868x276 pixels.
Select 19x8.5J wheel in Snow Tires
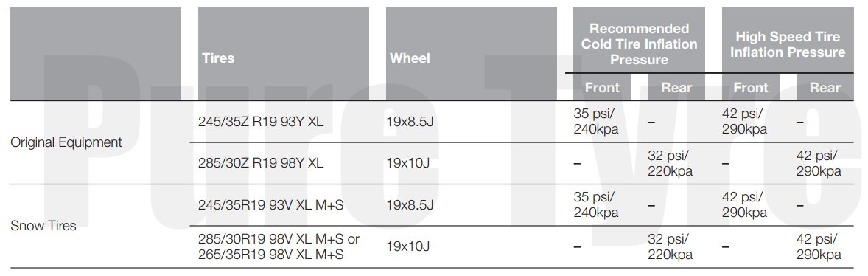point(410,205)
